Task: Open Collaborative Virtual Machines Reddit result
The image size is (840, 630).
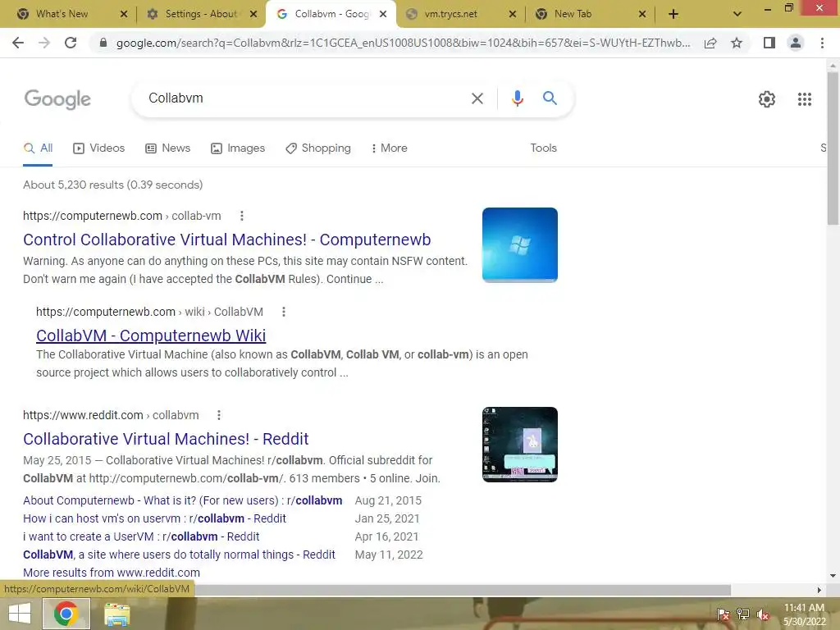Action: 166,439
